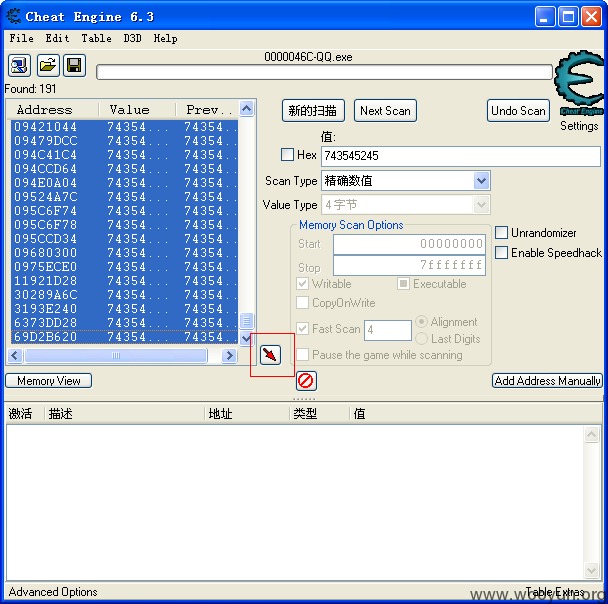This screenshot has width=608, height=604.
Task: Open the D3D menu
Action: [x=132, y=38]
